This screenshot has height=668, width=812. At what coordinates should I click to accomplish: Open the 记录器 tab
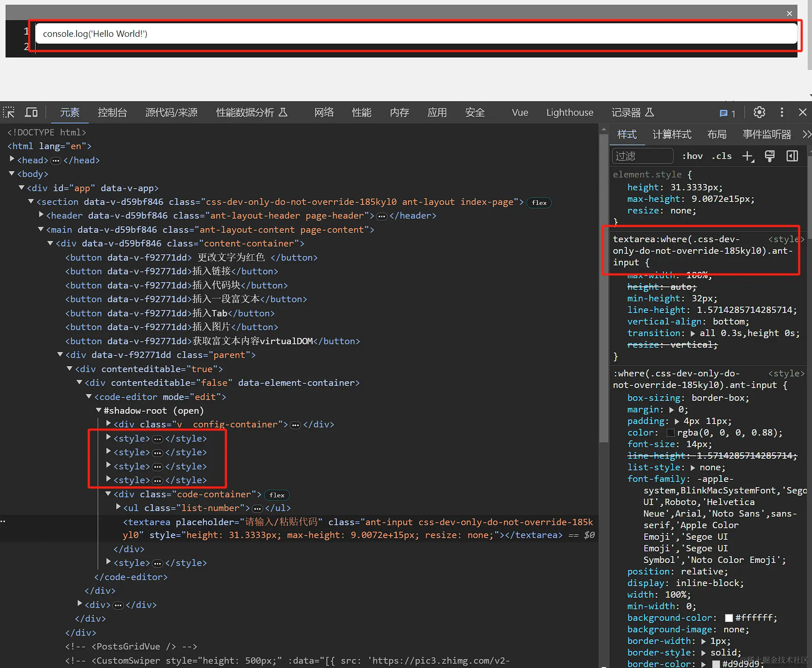click(x=633, y=112)
